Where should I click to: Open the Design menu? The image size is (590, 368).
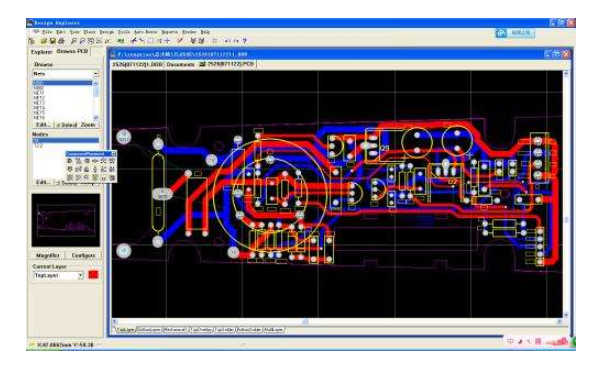click(106, 32)
